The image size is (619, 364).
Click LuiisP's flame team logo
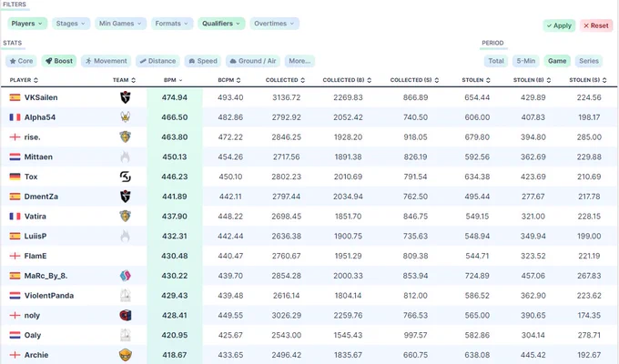(125, 236)
